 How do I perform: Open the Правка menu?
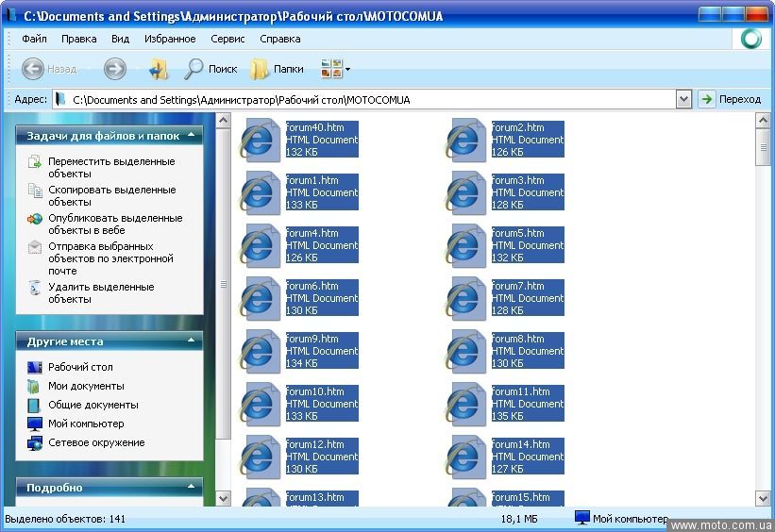pos(78,39)
